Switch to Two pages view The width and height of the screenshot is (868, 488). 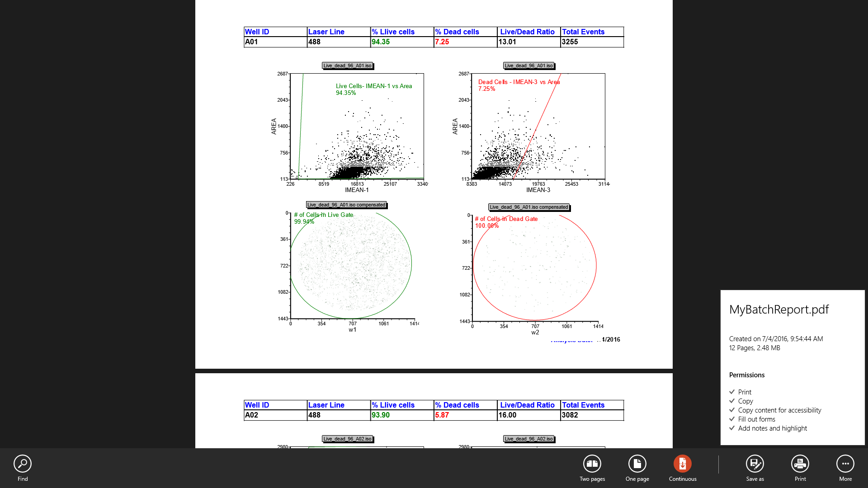(x=592, y=464)
